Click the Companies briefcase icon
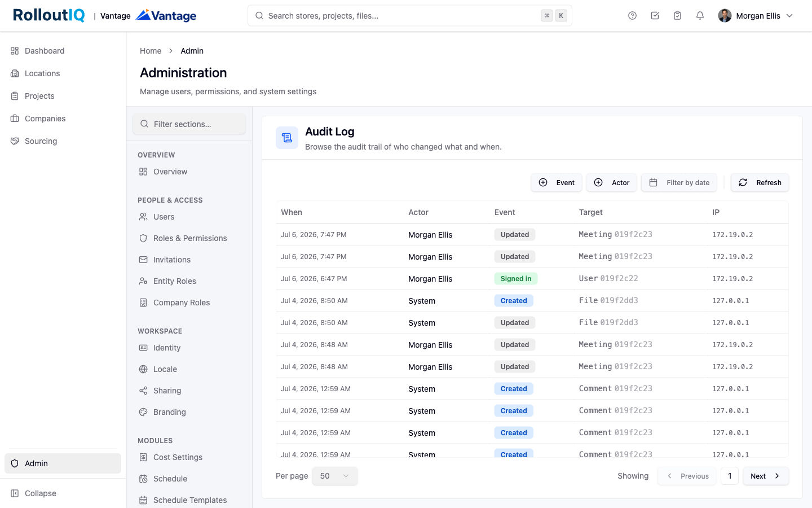The image size is (812, 508). (15, 119)
